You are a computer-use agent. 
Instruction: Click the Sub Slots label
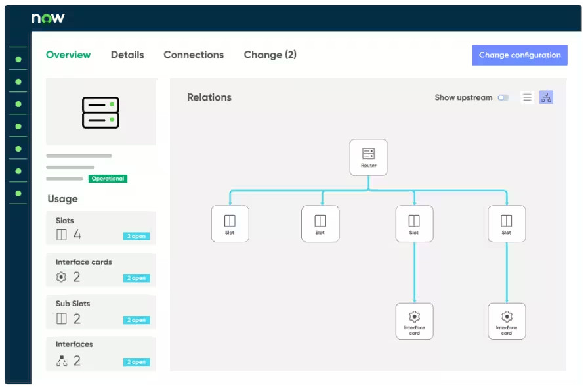[73, 304]
